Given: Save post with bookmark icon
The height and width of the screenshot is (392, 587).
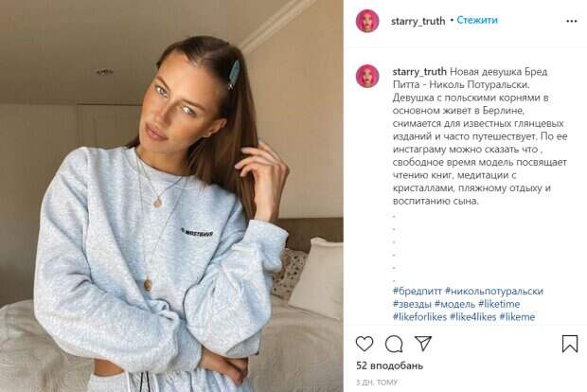Looking at the screenshot, I should [x=570, y=344].
